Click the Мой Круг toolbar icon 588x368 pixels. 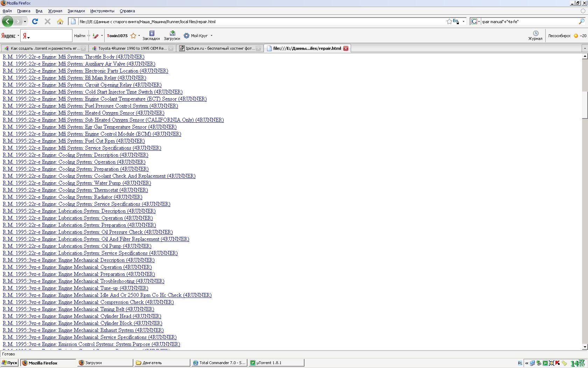click(187, 35)
